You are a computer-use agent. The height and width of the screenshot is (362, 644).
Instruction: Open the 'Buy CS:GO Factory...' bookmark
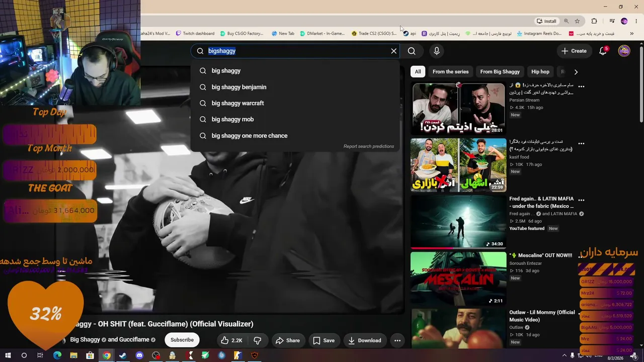coord(242,34)
